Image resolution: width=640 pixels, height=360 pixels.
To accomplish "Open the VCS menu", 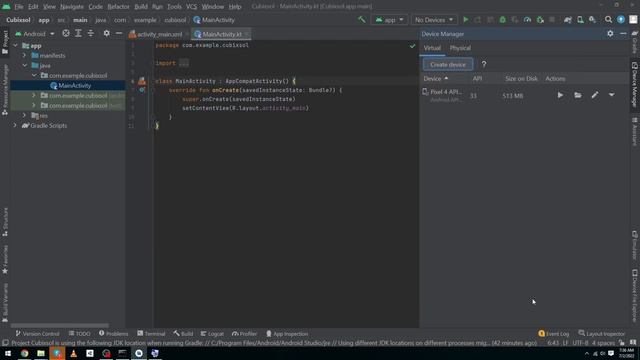I will coord(191,7).
